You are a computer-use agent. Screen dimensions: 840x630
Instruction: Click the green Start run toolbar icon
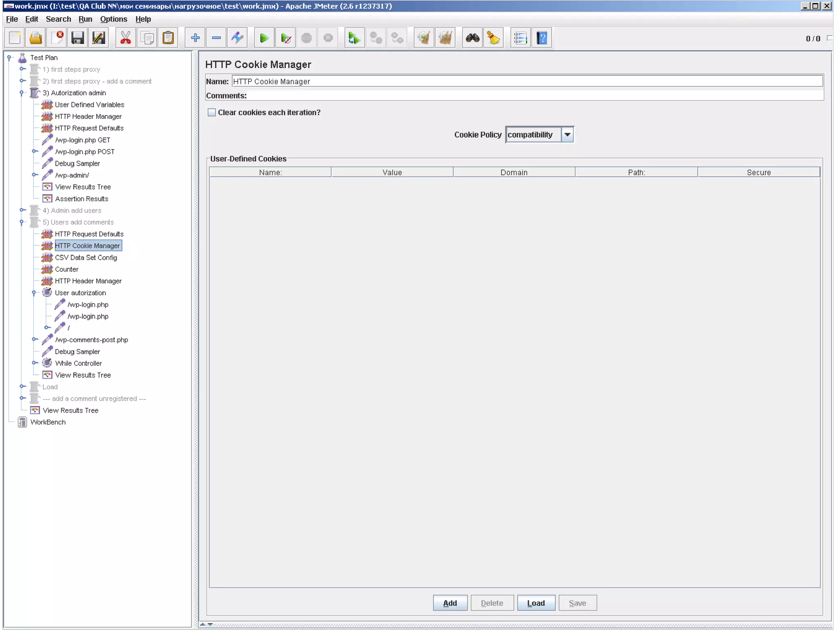click(264, 38)
